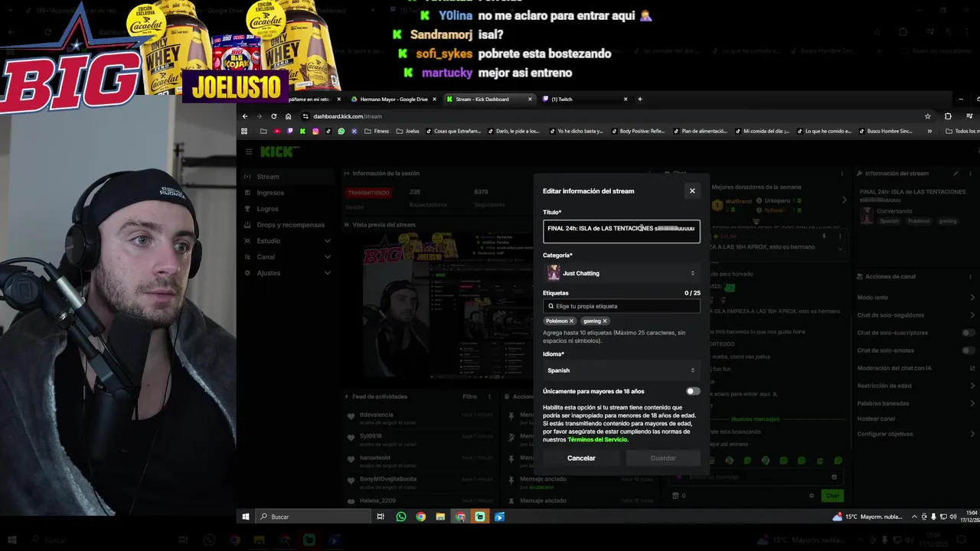Click the Cancelar button

click(x=581, y=458)
